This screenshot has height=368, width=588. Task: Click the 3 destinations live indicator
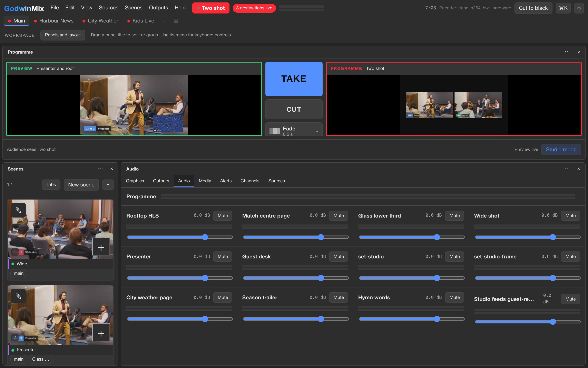tap(254, 8)
